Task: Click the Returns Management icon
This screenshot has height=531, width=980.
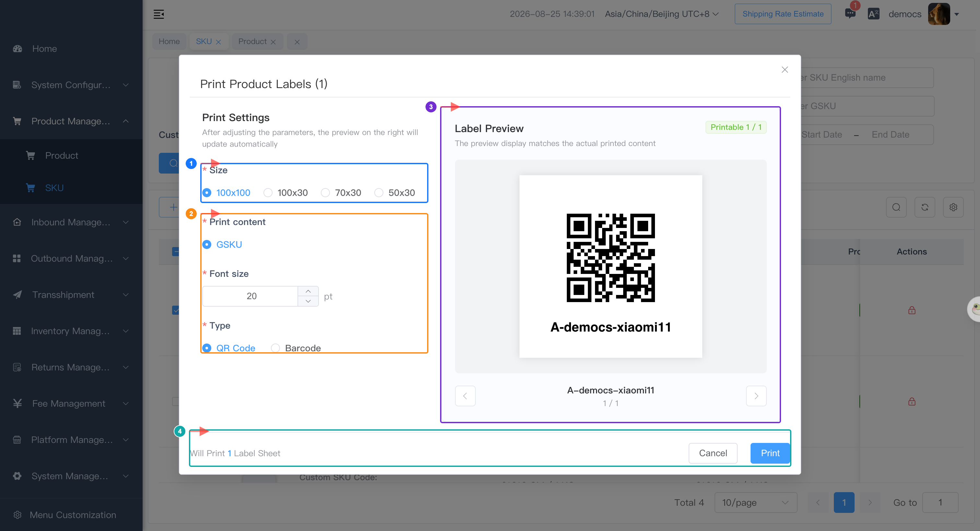Action: tap(17, 367)
